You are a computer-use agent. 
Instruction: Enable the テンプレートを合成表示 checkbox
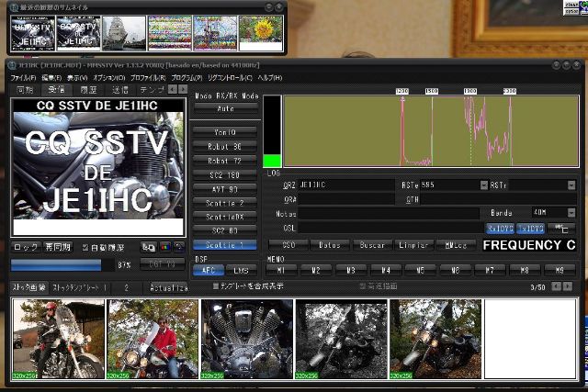(x=216, y=287)
